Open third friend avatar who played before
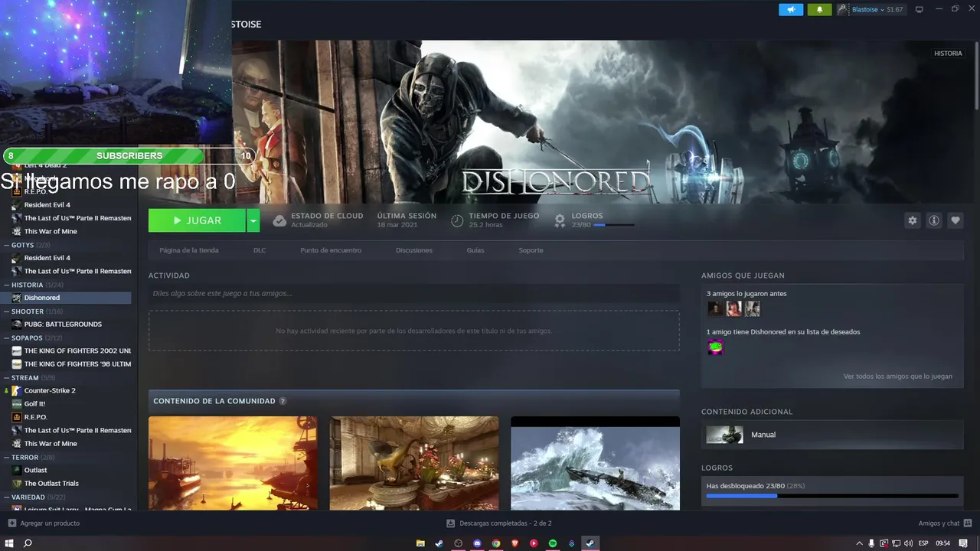This screenshot has width=980, height=551. pyautogui.click(x=753, y=308)
